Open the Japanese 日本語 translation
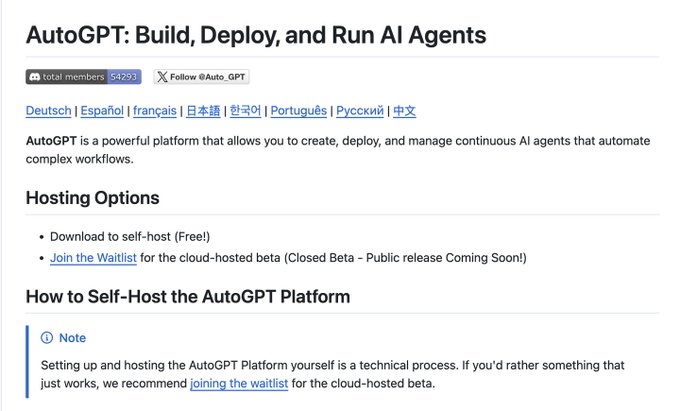Screen dimensions: 680x411 coord(203,111)
